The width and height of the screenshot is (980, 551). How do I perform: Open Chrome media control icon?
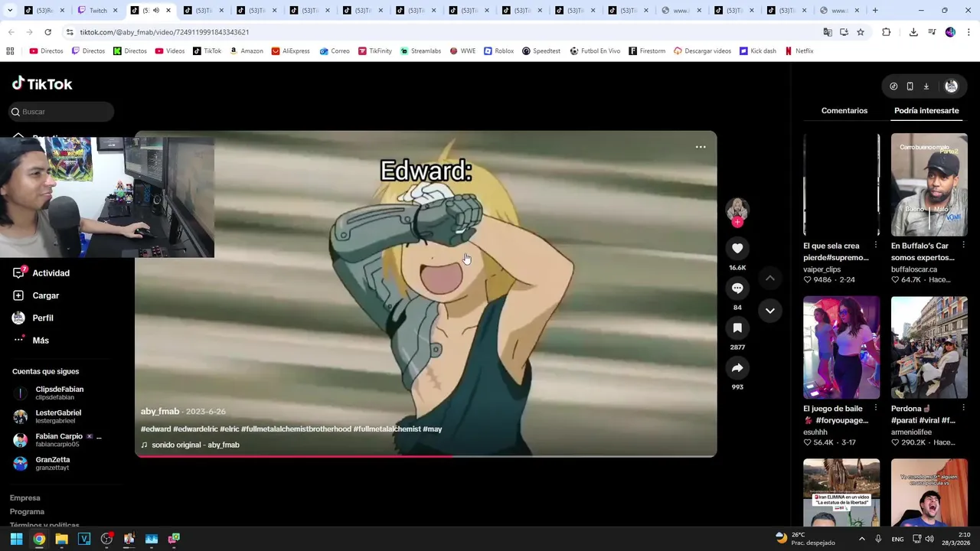click(932, 32)
